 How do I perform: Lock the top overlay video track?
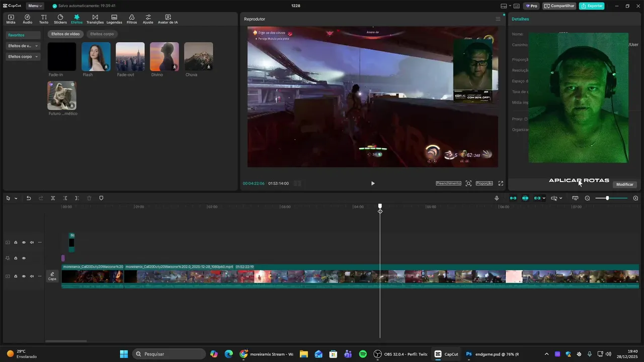[x=16, y=242]
